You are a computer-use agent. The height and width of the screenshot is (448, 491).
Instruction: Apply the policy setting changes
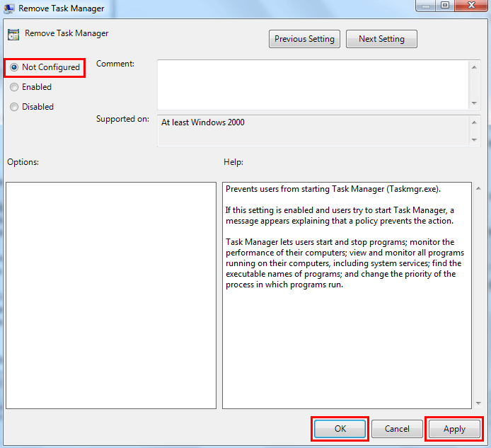tap(454, 429)
